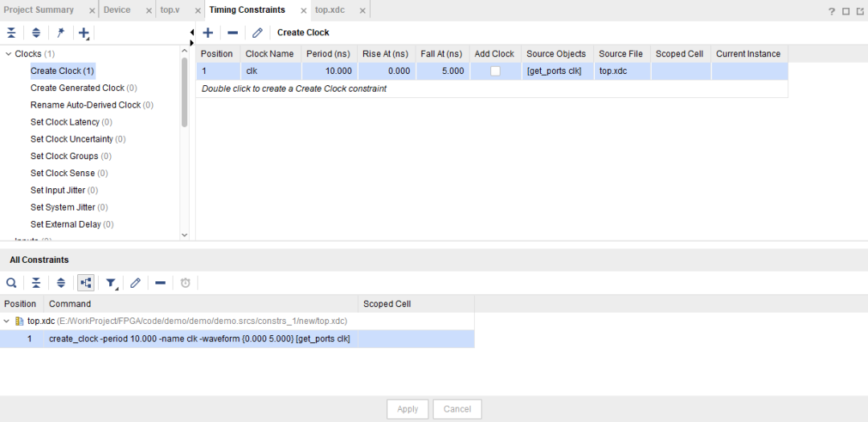868x422 pixels.
Task: Close the Timing Constraints tab
Action: [303, 10]
